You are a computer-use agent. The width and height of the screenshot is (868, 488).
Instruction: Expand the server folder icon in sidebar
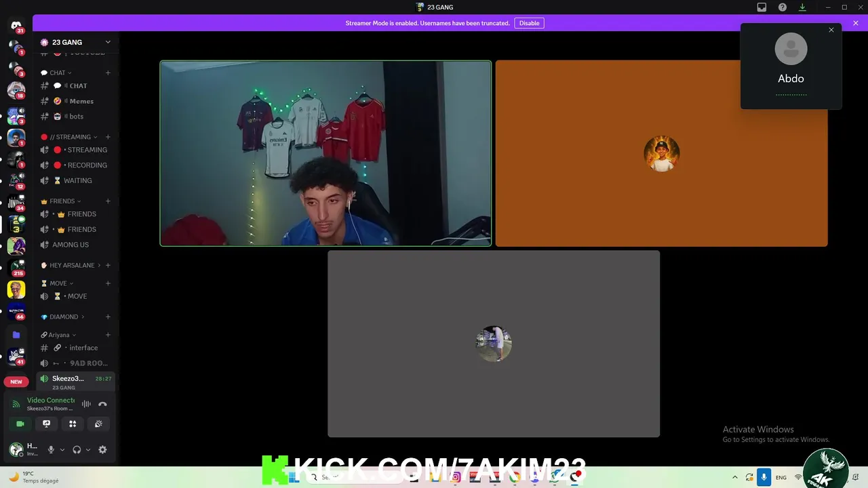coord(16,335)
